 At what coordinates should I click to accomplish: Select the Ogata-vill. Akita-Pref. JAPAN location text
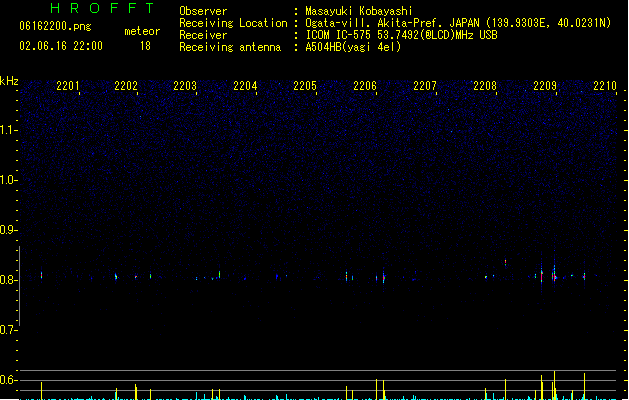pyautogui.click(x=458, y=23)
